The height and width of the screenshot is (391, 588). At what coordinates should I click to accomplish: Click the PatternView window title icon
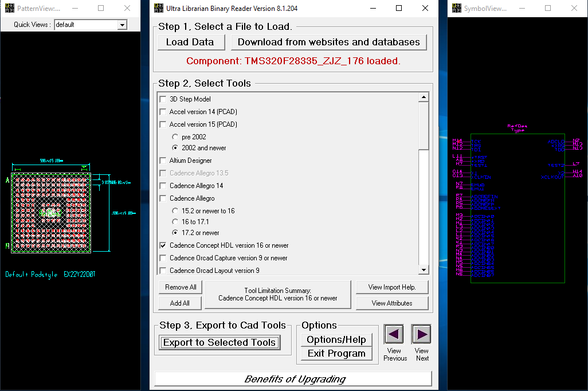pyautogui.click(x=10, y=8)
